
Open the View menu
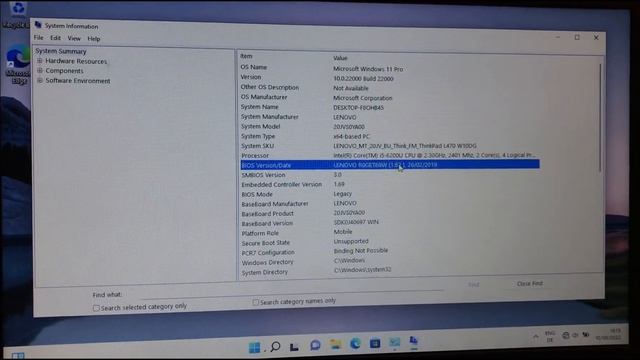[74, 38]
